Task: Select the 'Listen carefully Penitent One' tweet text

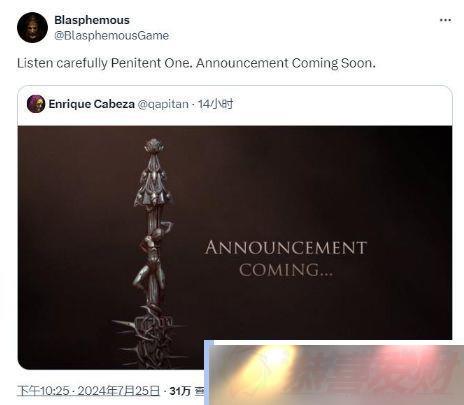Action: (x=104, y=63)
